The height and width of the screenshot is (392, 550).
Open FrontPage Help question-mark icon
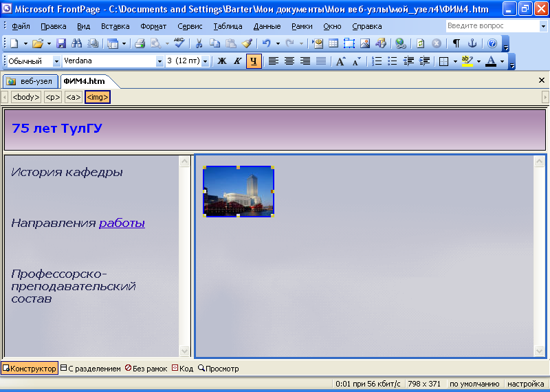coord(492,43)
